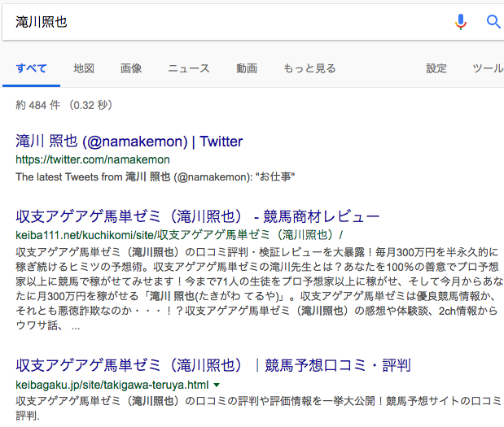The height and width of the screenshot is (427, 504).
Task: Switch to the 画像 images tab
Action: [131, 68]
